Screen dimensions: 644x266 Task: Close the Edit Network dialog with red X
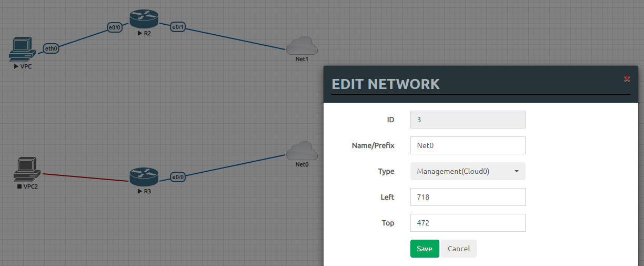tap(627, 78)
